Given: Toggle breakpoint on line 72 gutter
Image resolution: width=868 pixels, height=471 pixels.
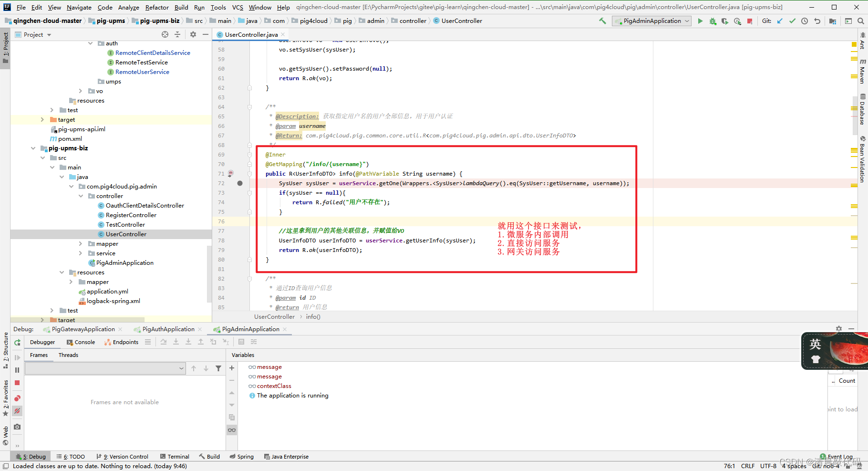Looking at the screenshot, I should [x=240, y=183].
